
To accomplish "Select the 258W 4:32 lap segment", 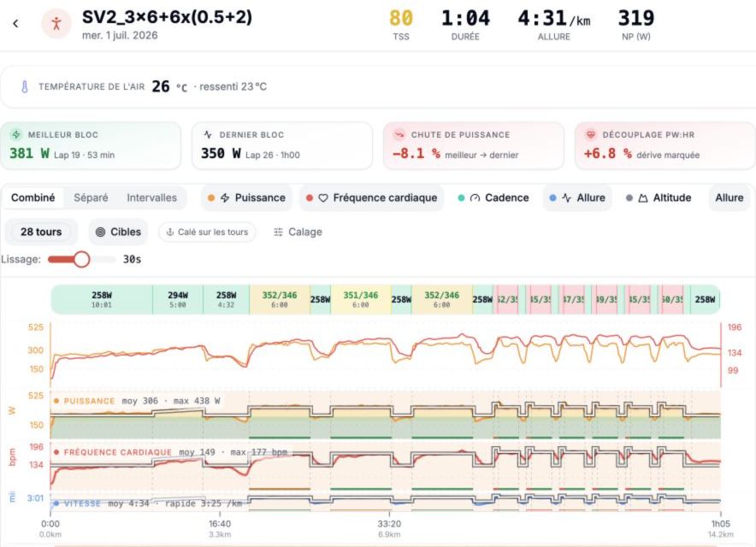I will pyautogui.click(x=226, y=299).
